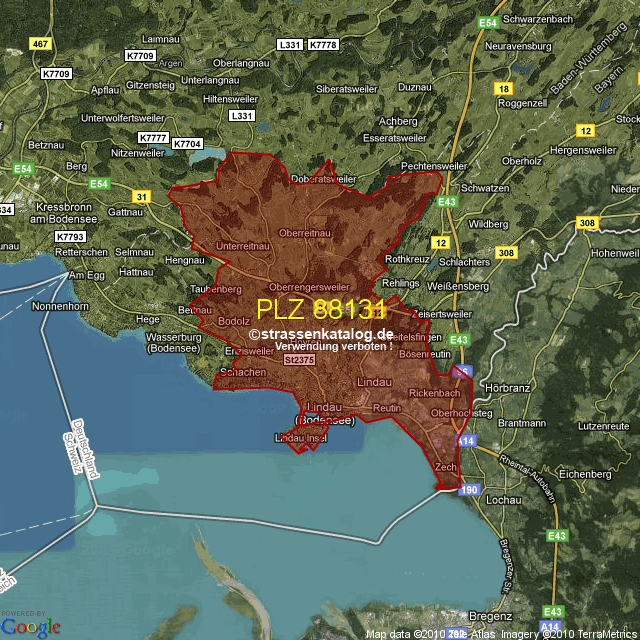Select the St2375 road label
Viewport: 640px width, 640px height.
click(x=298, y=360)
